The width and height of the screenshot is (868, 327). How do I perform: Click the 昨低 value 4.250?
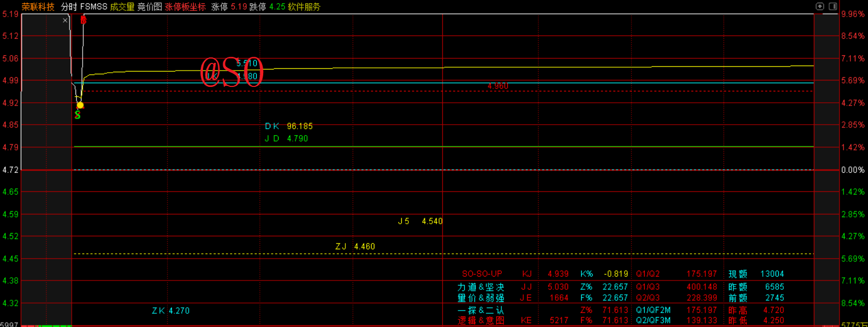coord(773,320)
